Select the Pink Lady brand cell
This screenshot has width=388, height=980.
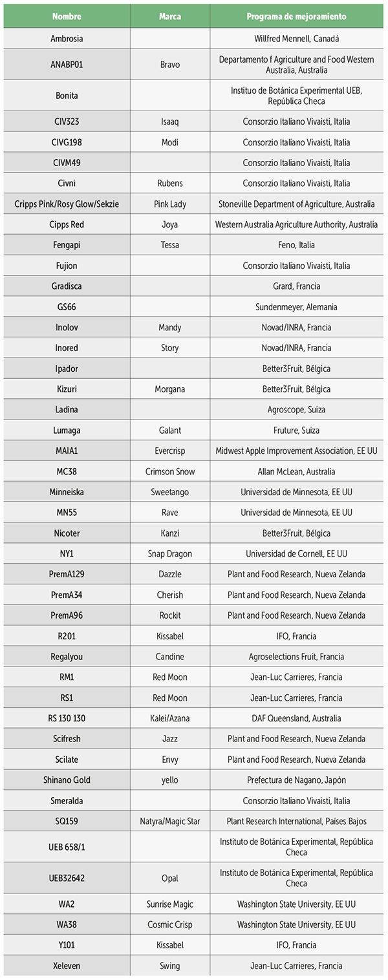click(x=169, y=204)
